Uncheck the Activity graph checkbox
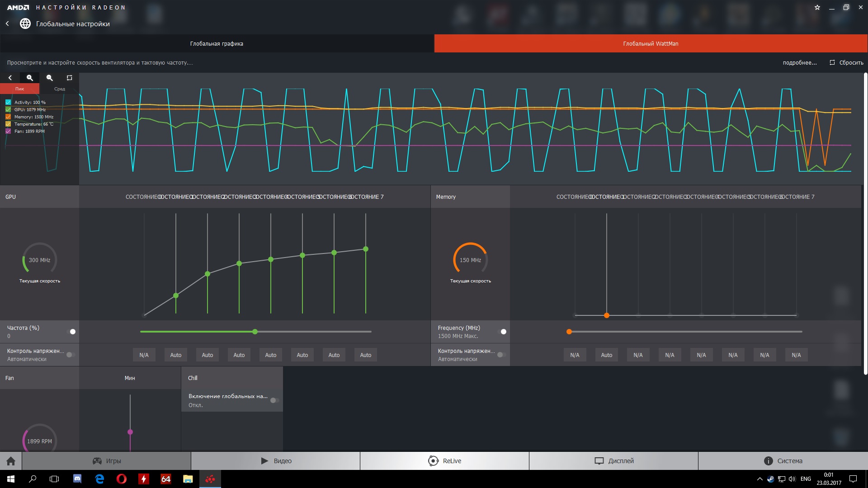The image size is (868, 488). [8, 102]
